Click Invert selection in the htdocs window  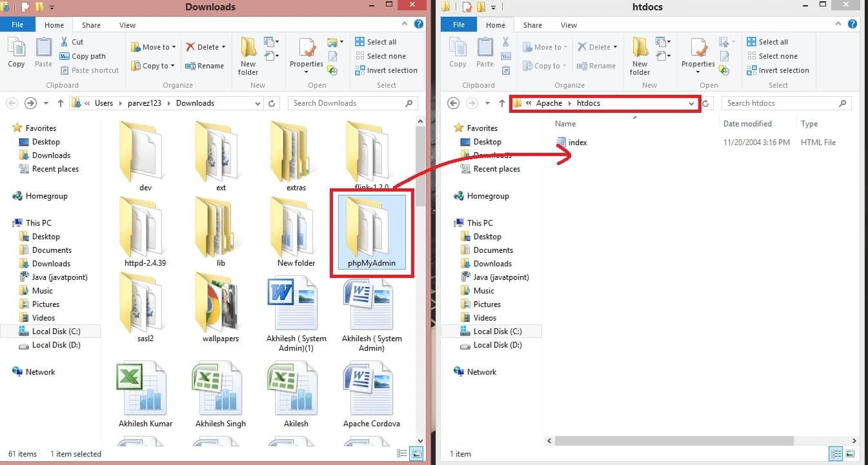coord(778,70)
